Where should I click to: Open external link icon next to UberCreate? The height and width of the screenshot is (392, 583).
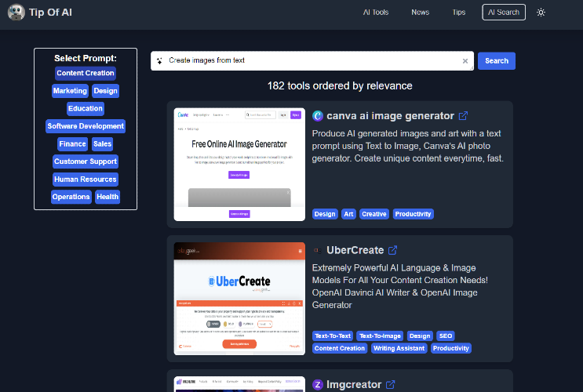pos(392,250)
